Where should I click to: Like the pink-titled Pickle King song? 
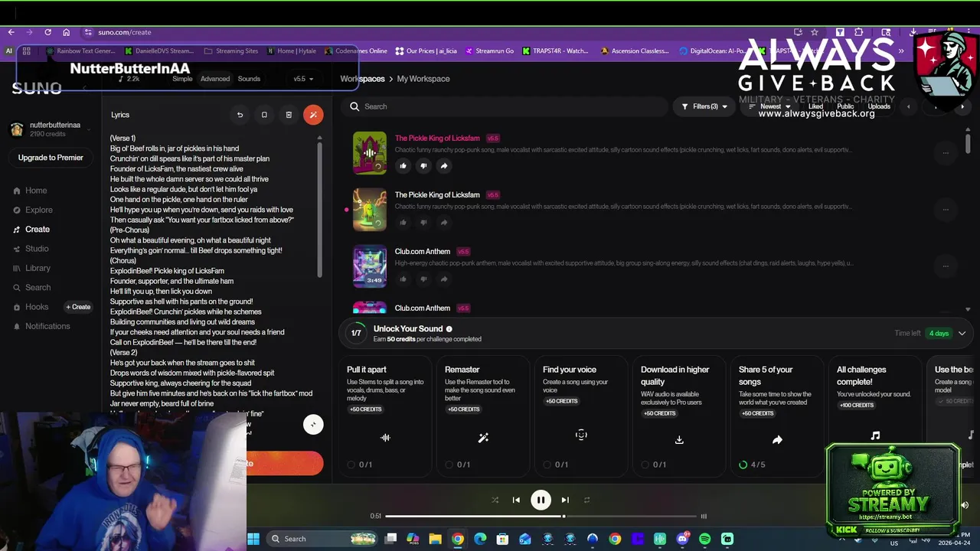[403, 165]
